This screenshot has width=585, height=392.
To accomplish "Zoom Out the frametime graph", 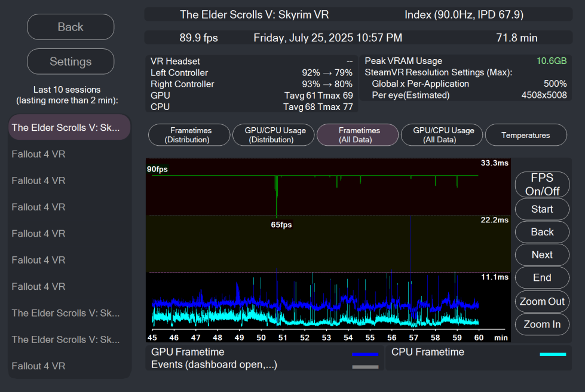I will 542,301.
